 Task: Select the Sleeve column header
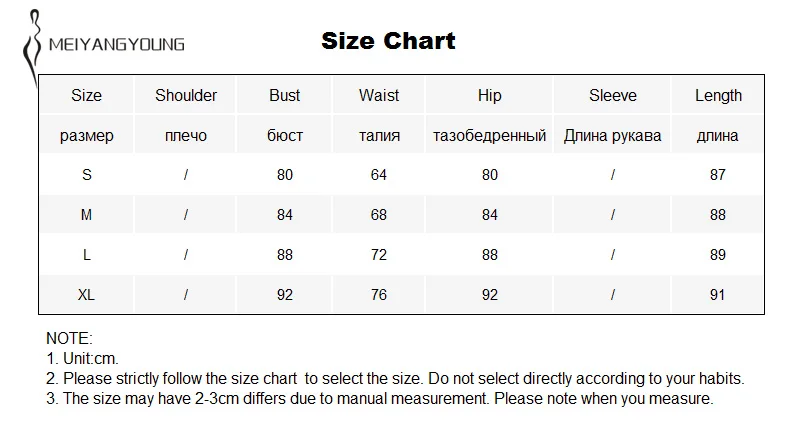(613, 95)
